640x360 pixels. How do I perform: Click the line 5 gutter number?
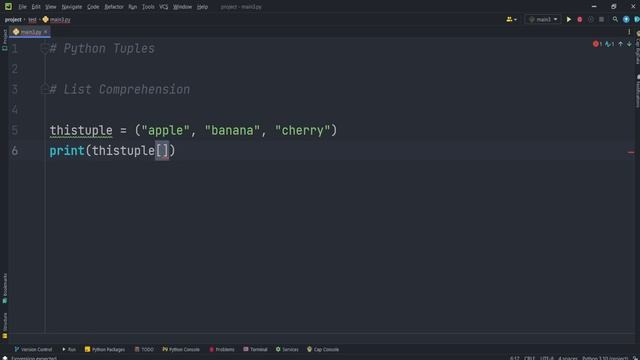15,130
